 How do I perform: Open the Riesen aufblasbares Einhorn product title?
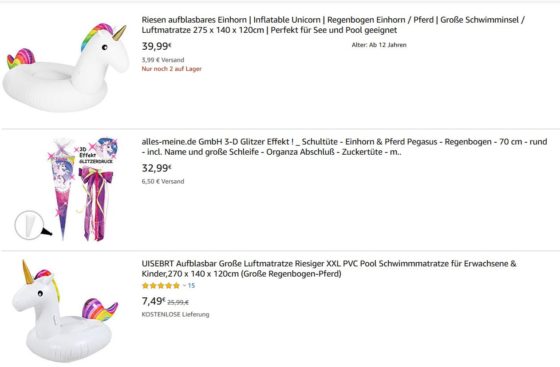click(x=333, y=25)
